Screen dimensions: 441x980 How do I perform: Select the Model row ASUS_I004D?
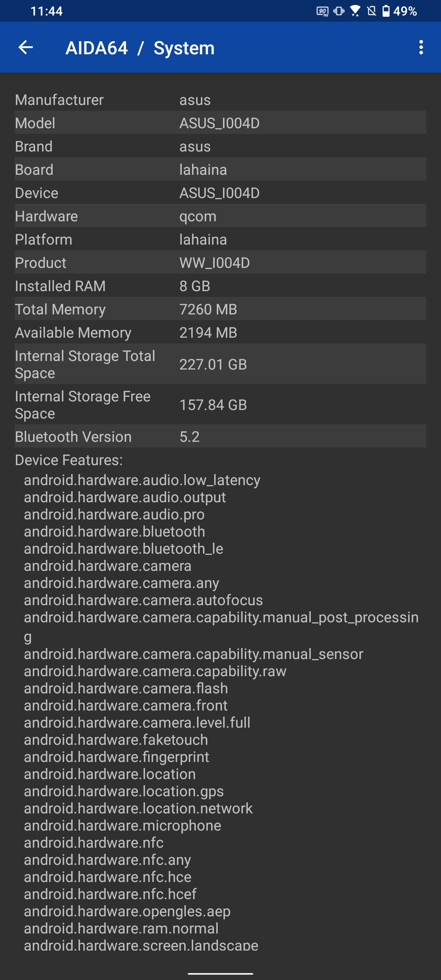220,123
